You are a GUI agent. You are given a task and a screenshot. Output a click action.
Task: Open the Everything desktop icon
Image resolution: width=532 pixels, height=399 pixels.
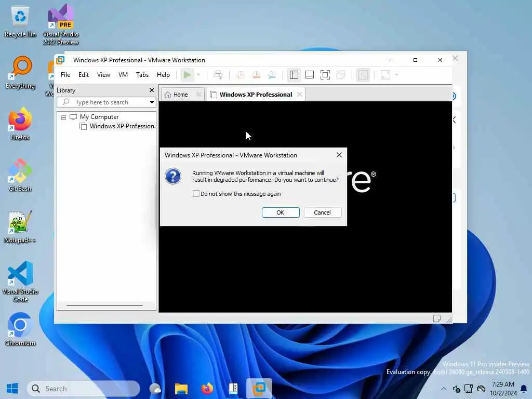click(x=20, y=73)
